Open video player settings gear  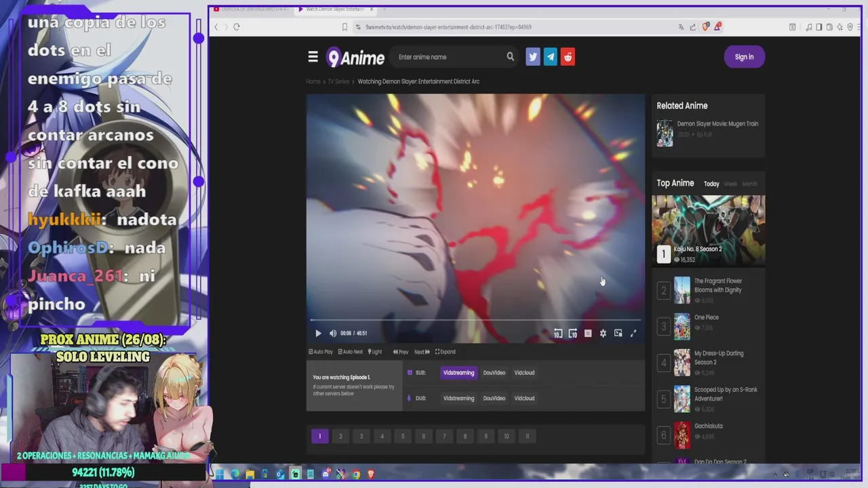point(603,333)
